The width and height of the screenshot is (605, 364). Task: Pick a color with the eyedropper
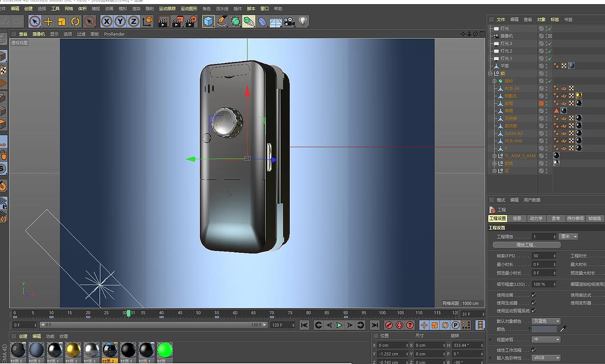pos(563,329)
